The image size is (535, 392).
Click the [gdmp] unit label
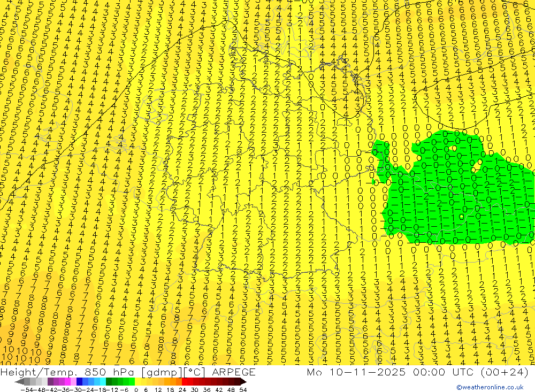tap(162, 372)
